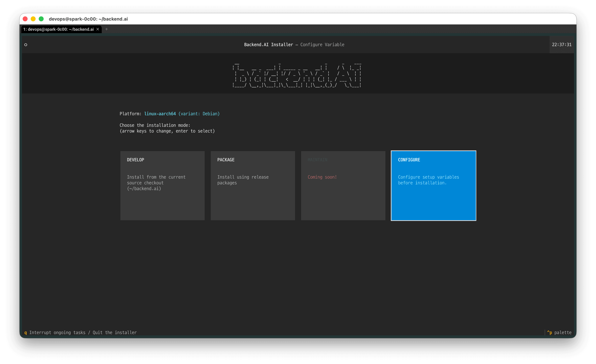
Task: Open a new terminal tab with plus
Action: 106,29
